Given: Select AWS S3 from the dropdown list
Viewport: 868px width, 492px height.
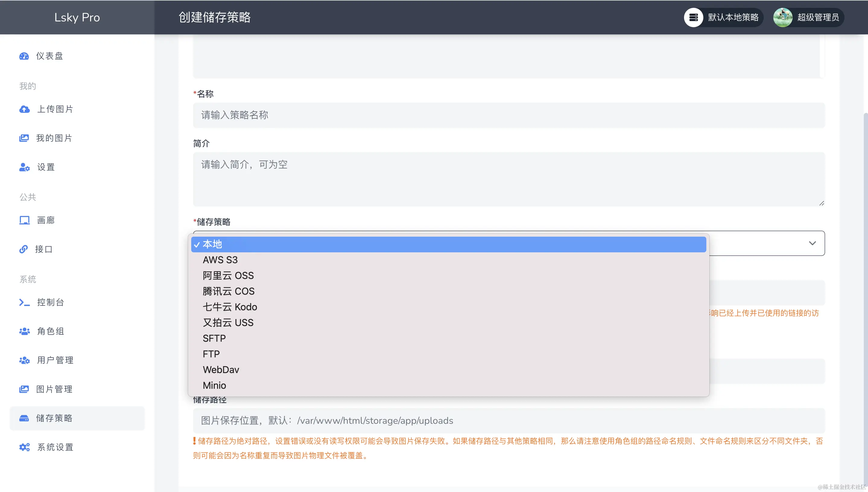Looking at the screenshot, I should coord(220,260).
